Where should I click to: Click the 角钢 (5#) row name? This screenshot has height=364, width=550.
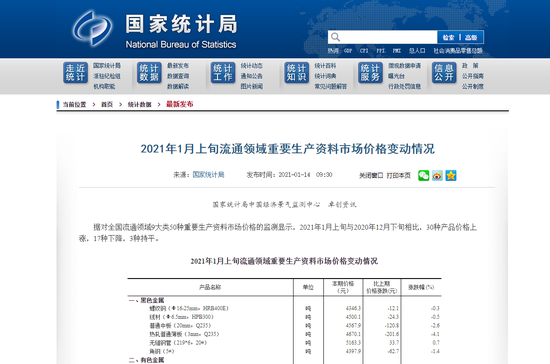(162, 351)
